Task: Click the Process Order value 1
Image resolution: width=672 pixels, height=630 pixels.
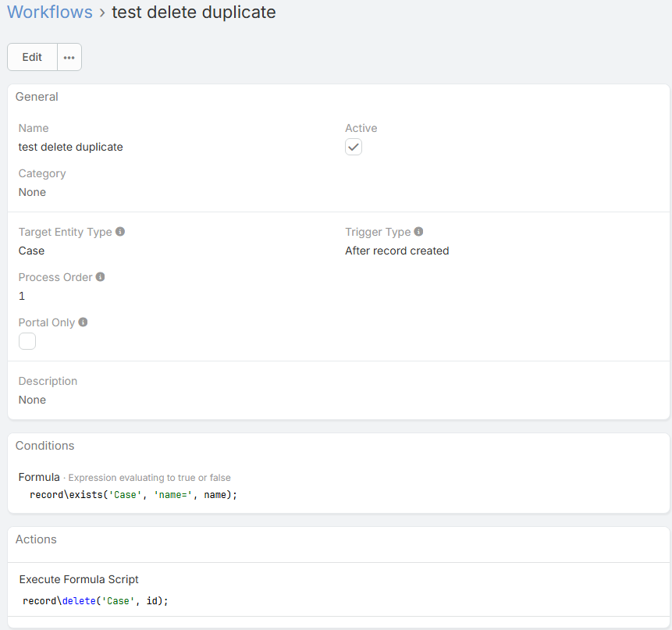Action: 22,296
